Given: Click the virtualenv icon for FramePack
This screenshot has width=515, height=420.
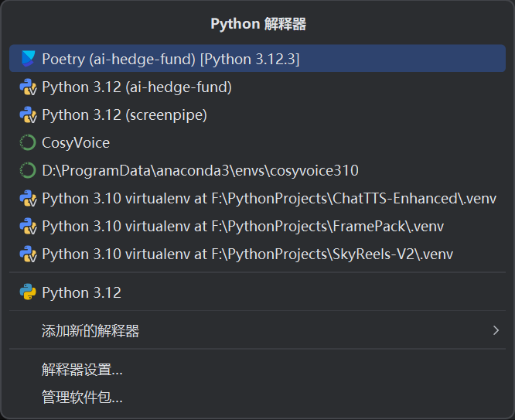Looking at the screenshot, I should coord(28,227).
